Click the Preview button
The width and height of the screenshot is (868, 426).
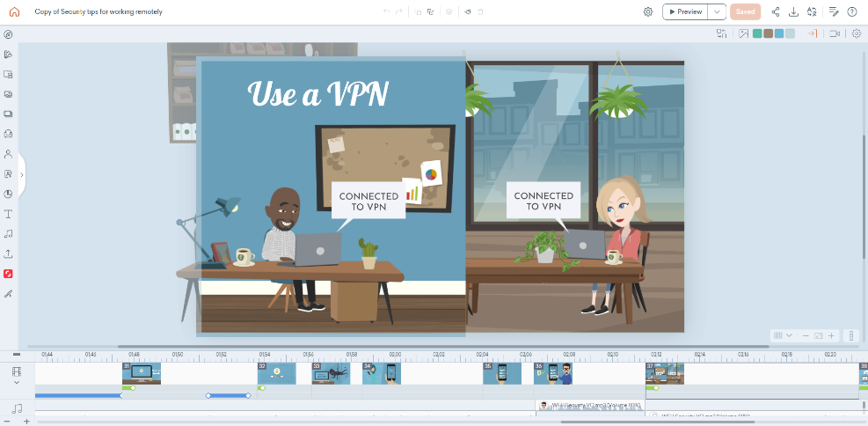[685, 11]
